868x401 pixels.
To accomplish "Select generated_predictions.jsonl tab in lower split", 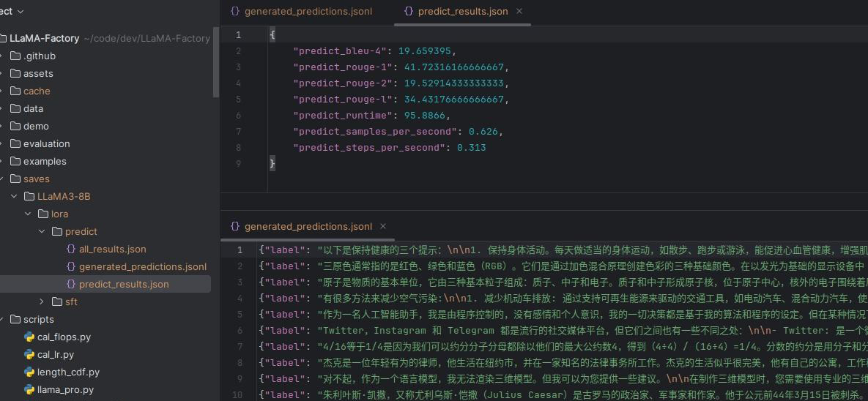I will [x=308, y=226].
